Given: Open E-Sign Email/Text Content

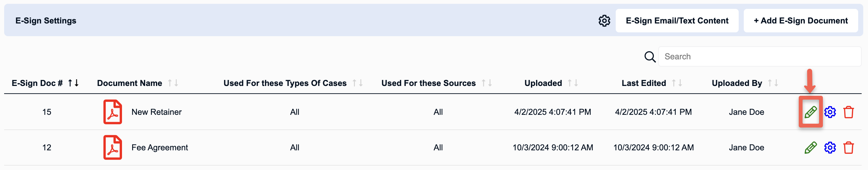Looking at the screenshot, I should click(677, 21).
